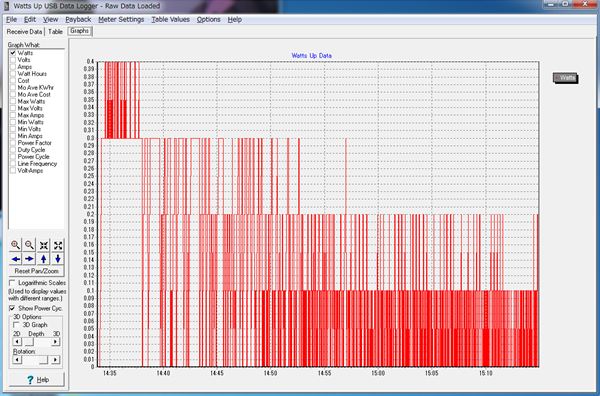The width and height of the screenshot is (600, 396).
Task: Click the zoom in magnifier icon
Action: coord(15,245)
